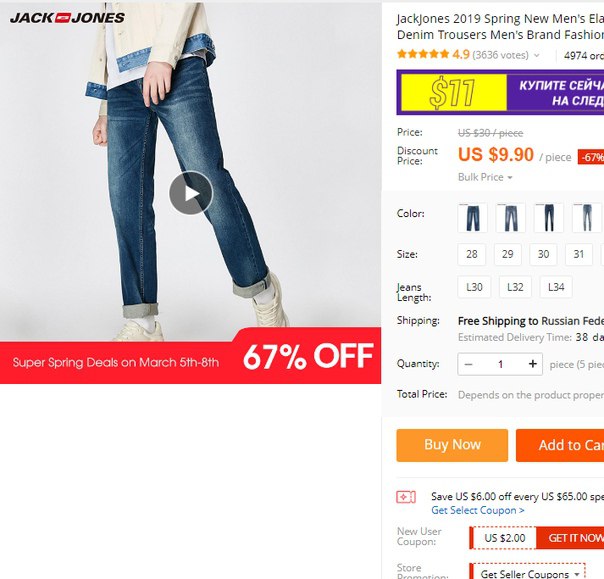Choose the third jeans color option
The height and width of the screenshot is (579, 604).
(x=549, y=218)
